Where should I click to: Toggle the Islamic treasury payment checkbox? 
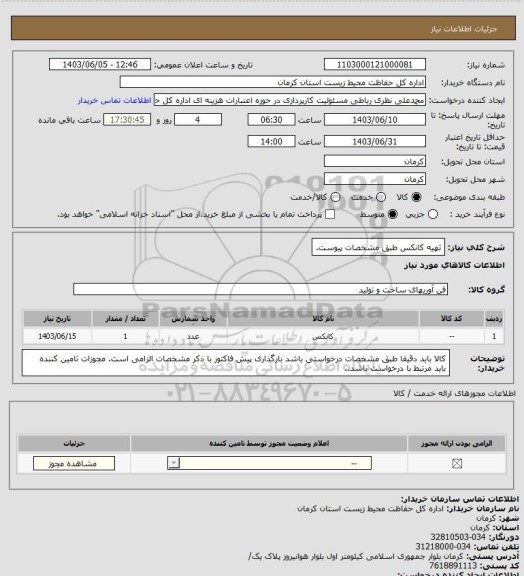click(330, 214)
